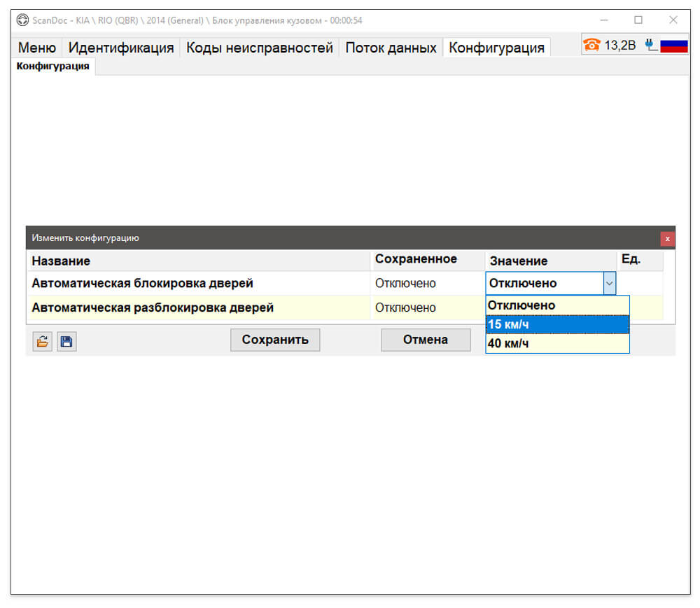Close the ScanDoc window
700x608 pixels.
coord(673,20)
